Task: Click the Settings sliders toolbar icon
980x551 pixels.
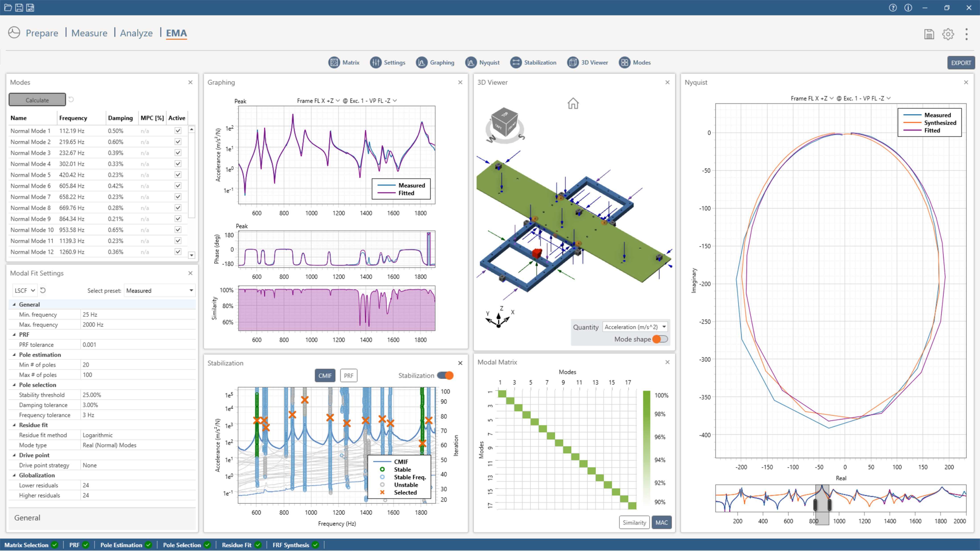Action: [x=376, y=62]
